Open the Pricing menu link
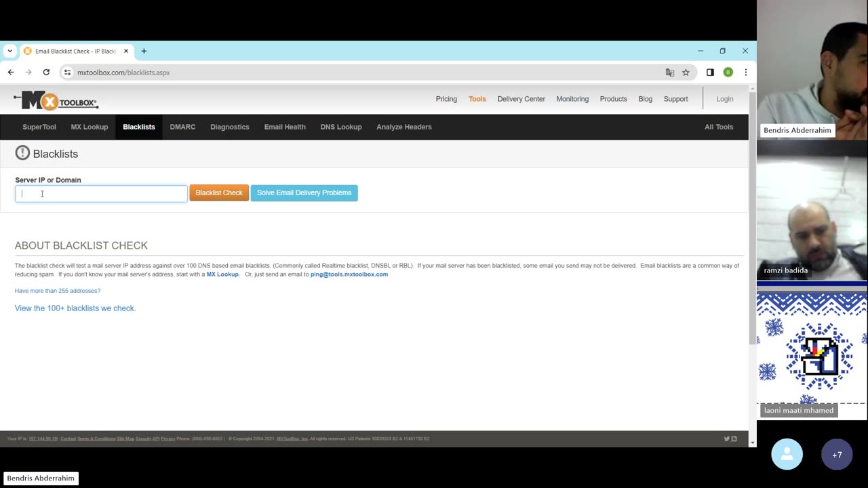Screen dimensions: 868x488 [x=446, y=99]
